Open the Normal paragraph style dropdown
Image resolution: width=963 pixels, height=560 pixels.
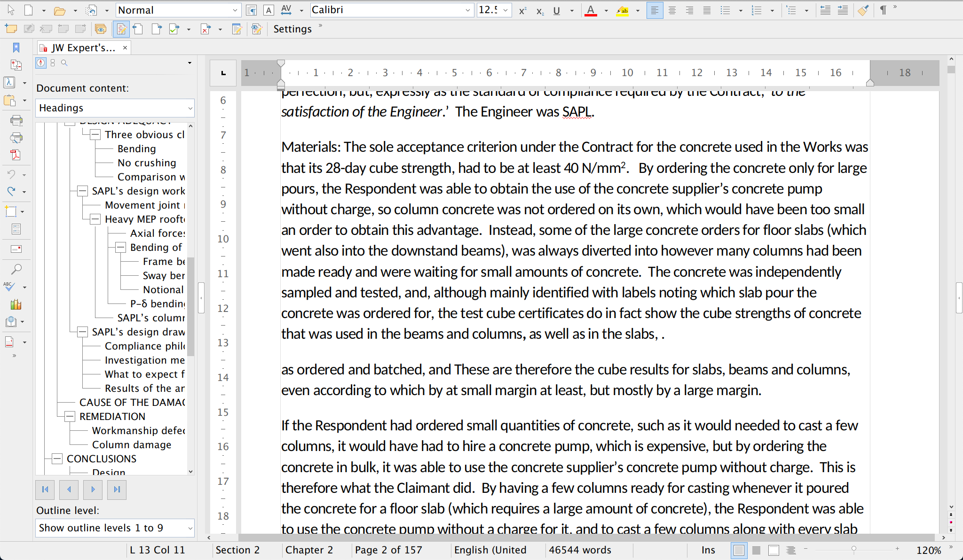pos(235,10)
